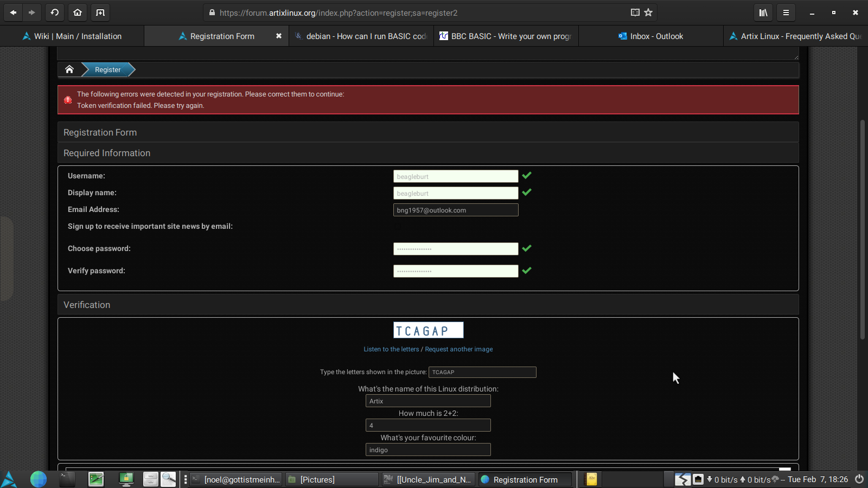Open the library bookshelf icon
The height and width of the screenshot is (488, 868).
pyautogui.click(x=763, y=12)
